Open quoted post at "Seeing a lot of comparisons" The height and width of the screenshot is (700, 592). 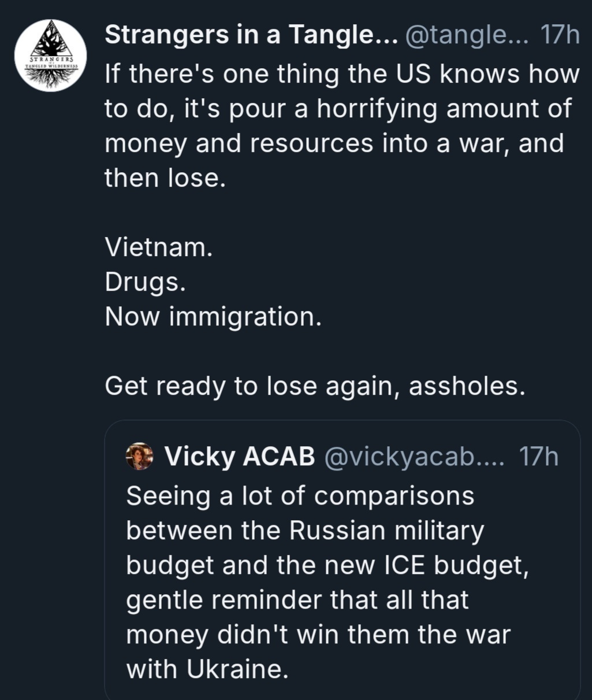click(300, 496)
